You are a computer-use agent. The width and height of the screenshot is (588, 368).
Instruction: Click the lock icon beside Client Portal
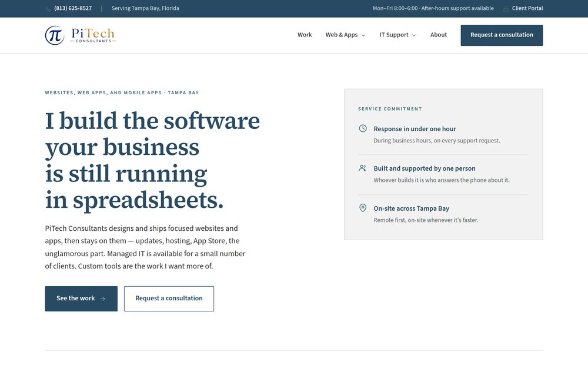coord(506,9)
